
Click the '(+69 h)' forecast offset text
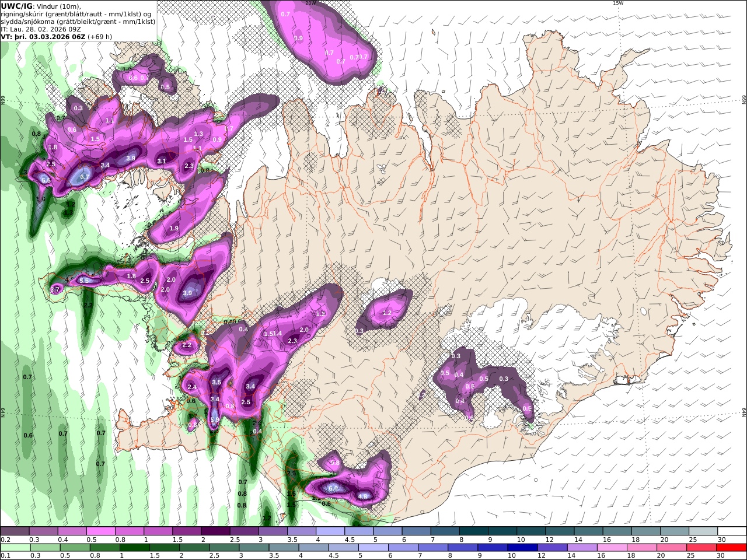101,37
